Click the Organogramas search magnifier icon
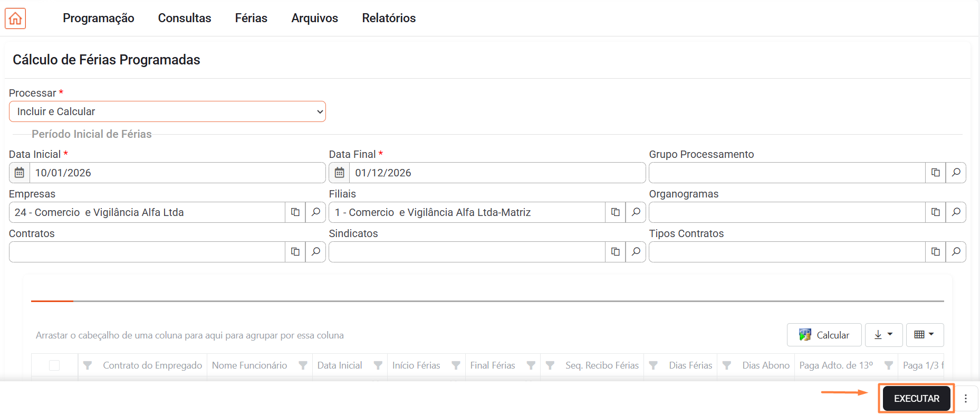 click(x=956, y=212)
